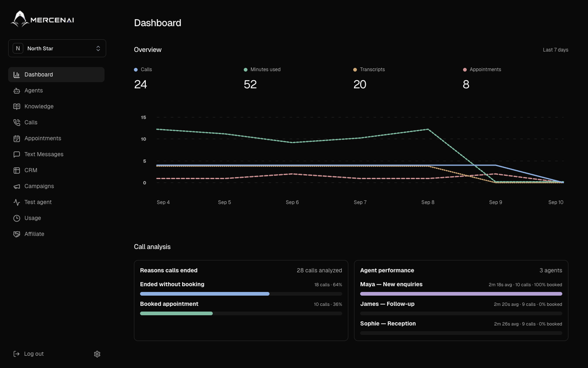Click the 3 agents count text
The height and width of the screenshot is (368, 588).
(551, 271)
